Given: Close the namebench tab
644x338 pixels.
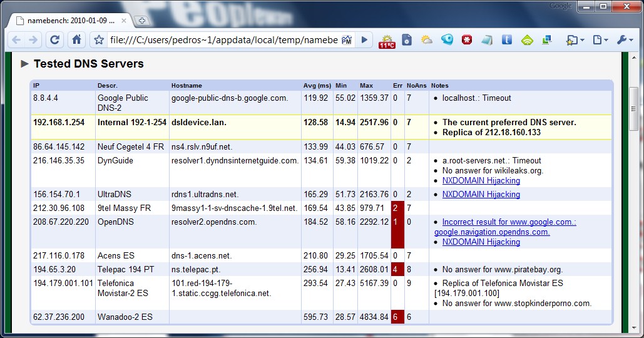Looking at the screenshot, I should [x=124, y=20].
